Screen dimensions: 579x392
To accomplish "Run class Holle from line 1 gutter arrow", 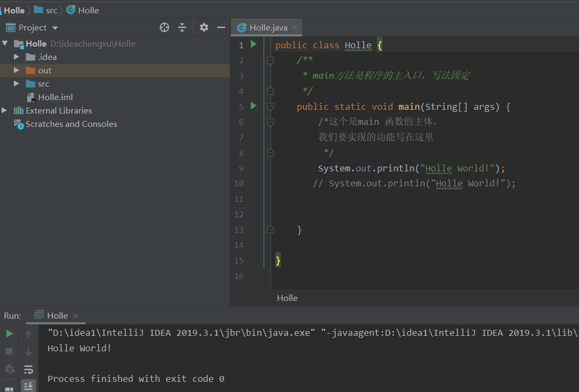I will pyautogui.click(x=253, y=44).
